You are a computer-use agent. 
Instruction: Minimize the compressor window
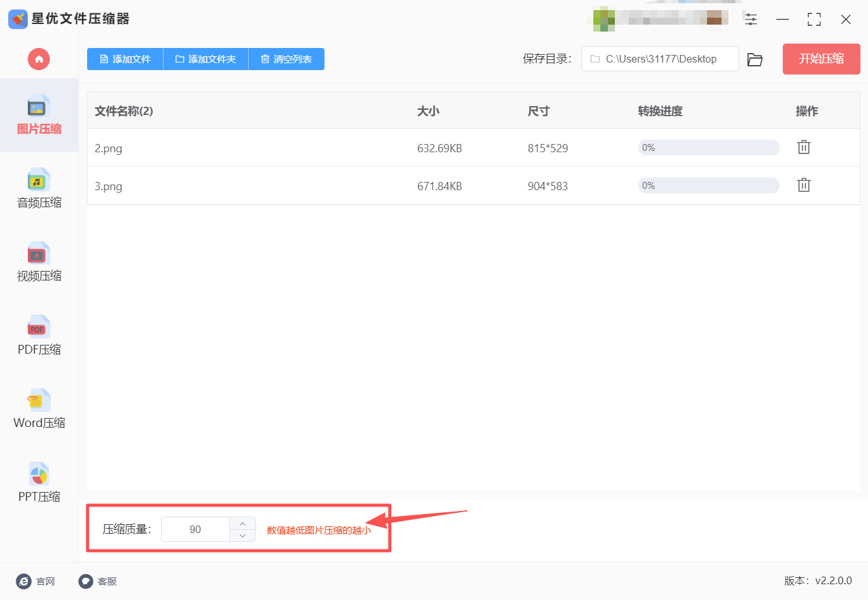point(783,19)
